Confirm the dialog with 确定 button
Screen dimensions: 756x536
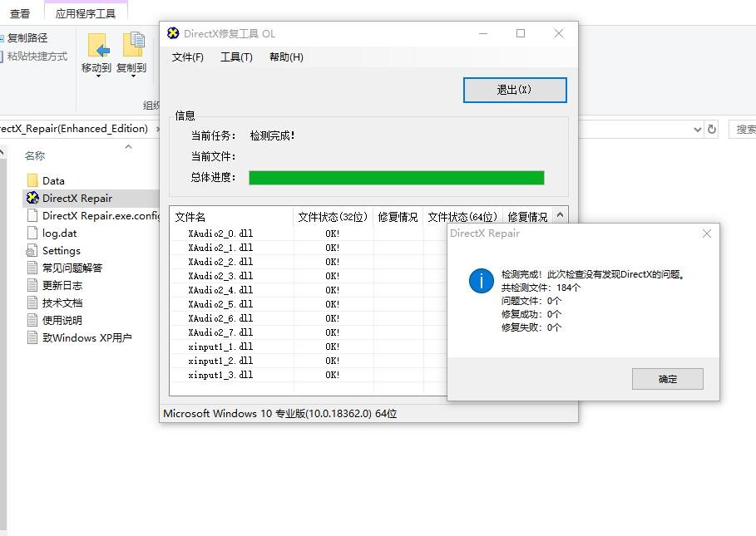(x=667, y=379)
